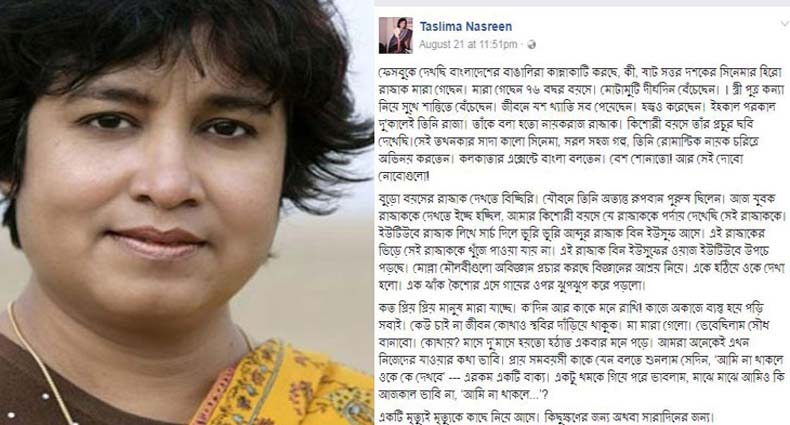The width and height of the screenshot is (790, 425).
Task: Click the first line beginning 'ফেসবুকে দেখছি'
Action: coord(580,73)
